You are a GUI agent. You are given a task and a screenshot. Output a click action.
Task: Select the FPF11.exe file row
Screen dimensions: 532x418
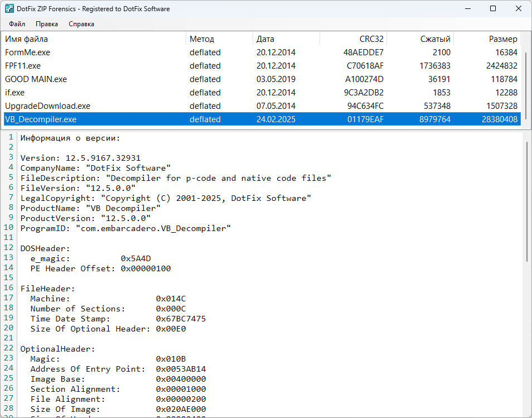(x=262, y=65)
